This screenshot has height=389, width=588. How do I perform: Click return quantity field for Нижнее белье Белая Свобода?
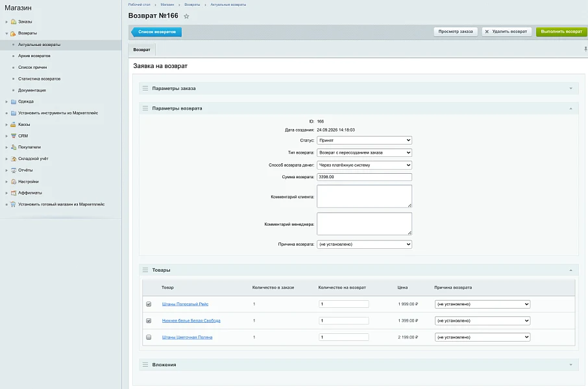[x=343, y=321]
